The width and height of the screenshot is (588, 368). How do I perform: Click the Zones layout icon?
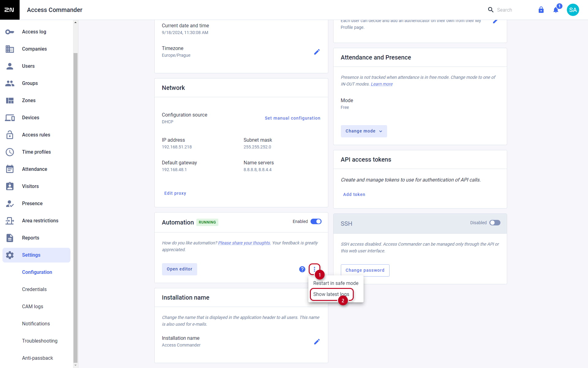click(10, 101)
